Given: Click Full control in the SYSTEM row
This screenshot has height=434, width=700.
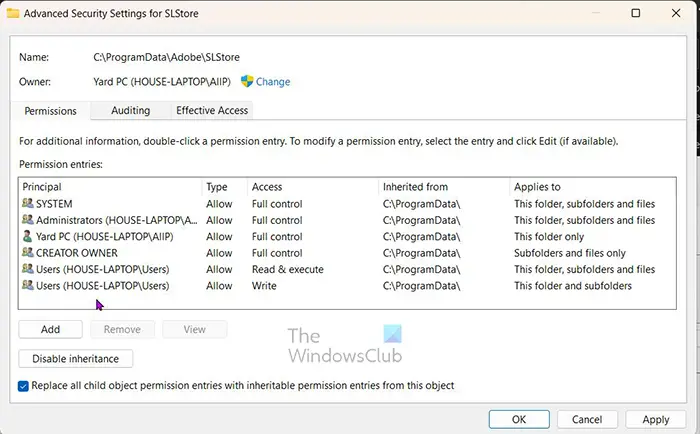Looking at the screenshot, I should [277, 204].
